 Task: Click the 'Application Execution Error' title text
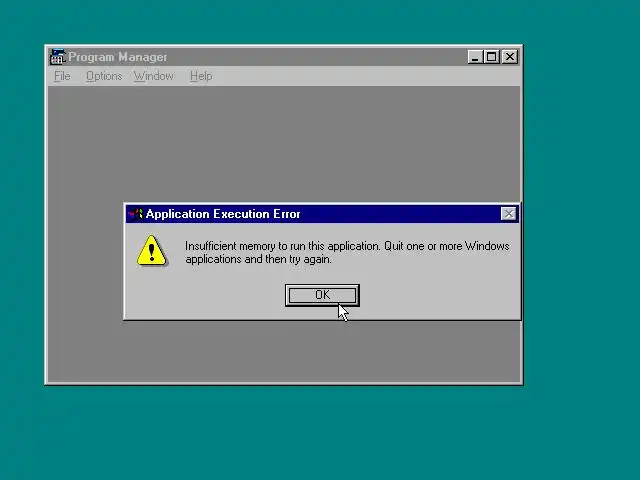223,214
